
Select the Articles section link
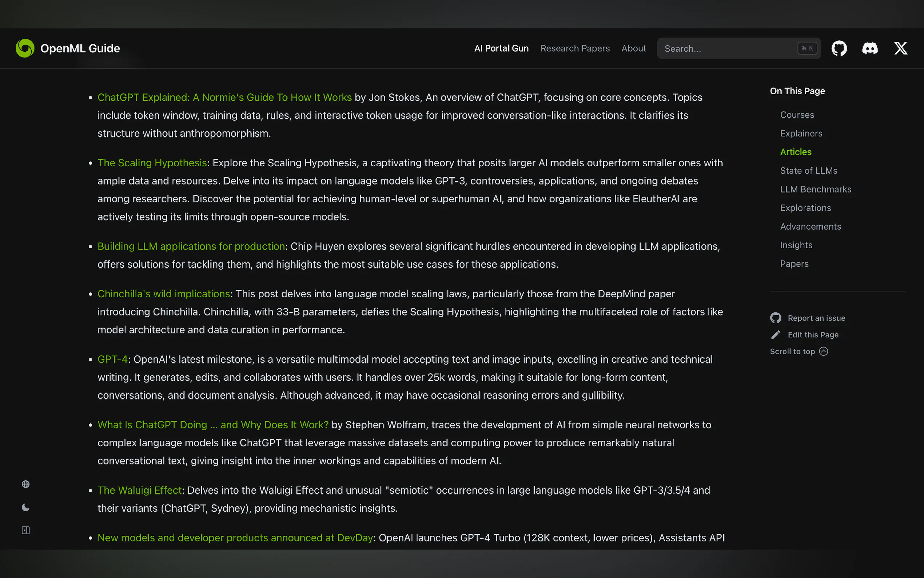tap(796, 152)
